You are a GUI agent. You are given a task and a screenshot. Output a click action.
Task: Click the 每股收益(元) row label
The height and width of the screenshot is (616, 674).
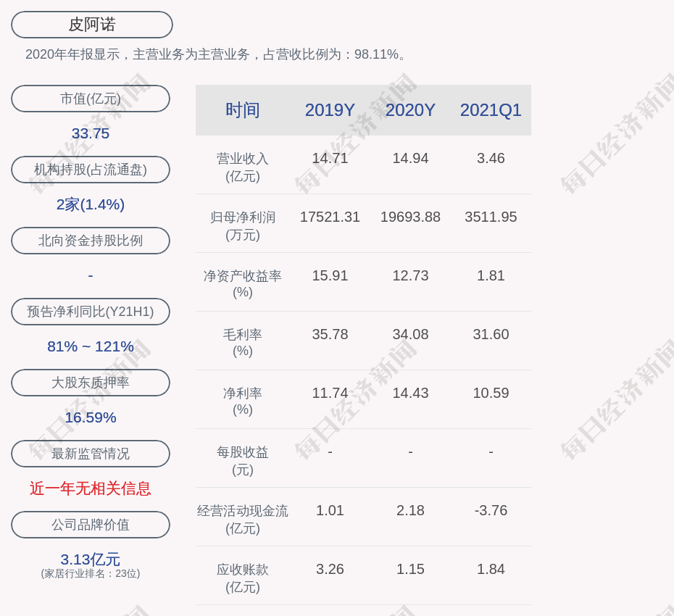tap(243, 461)
